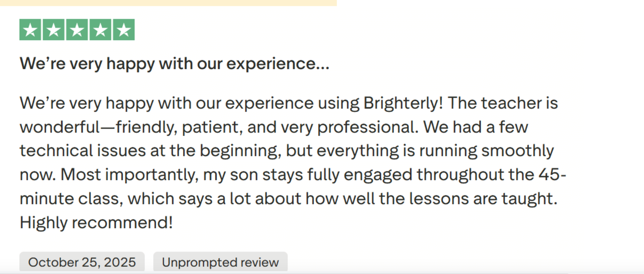Click the word "professional" in the review
Viewport: 644px width, 274px height.
click(x=367, y=127)
